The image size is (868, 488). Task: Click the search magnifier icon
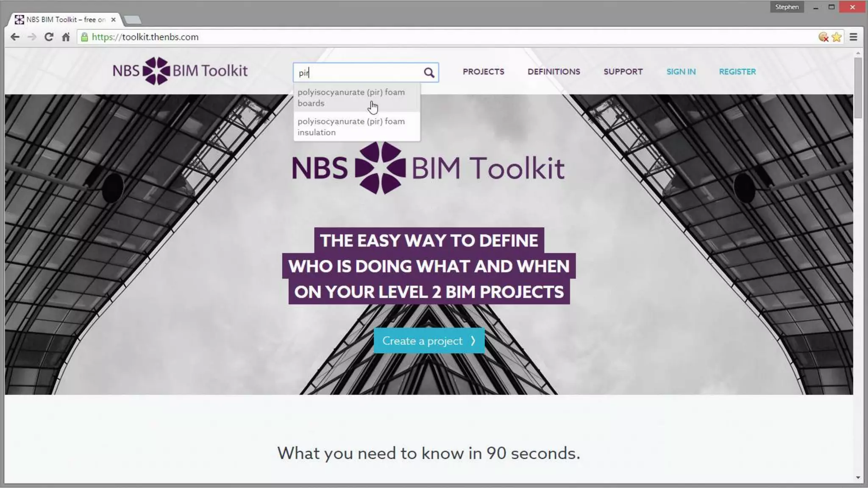[429, 73]
